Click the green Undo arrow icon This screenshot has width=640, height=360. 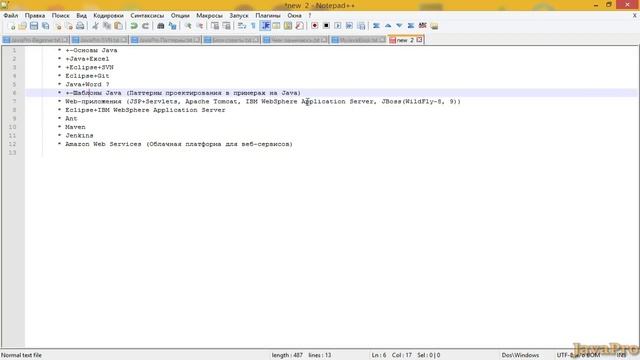pos(133,26)
